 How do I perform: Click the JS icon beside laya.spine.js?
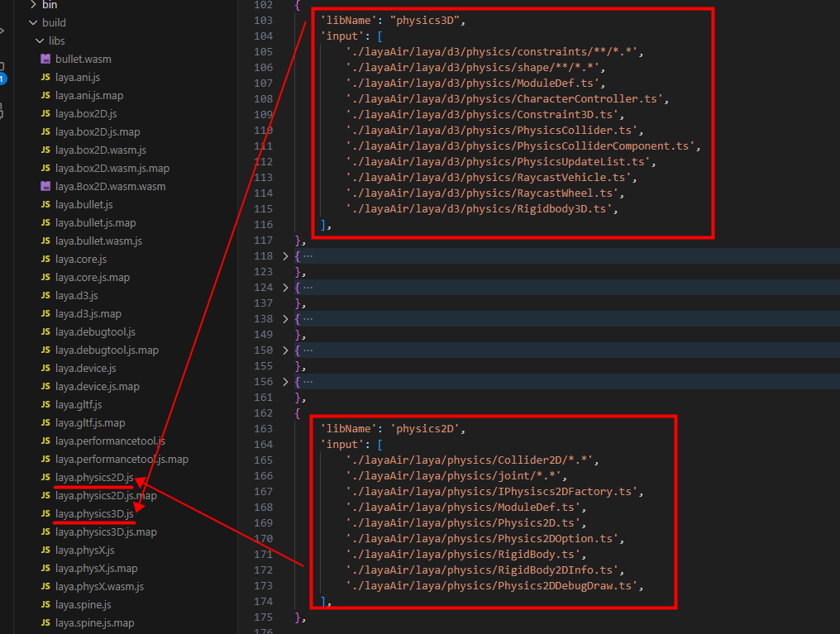coord(45,605)
